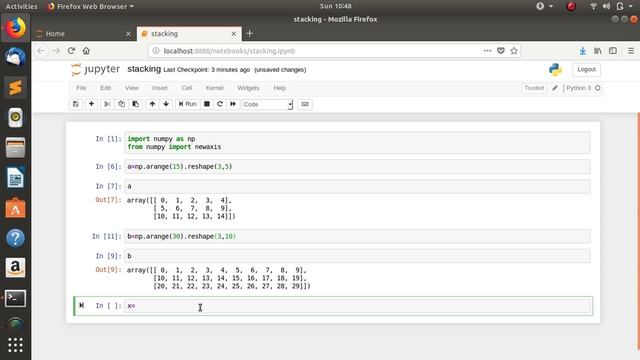Paste cells below icon
The image size is (640, 360).
click(136, 104)
